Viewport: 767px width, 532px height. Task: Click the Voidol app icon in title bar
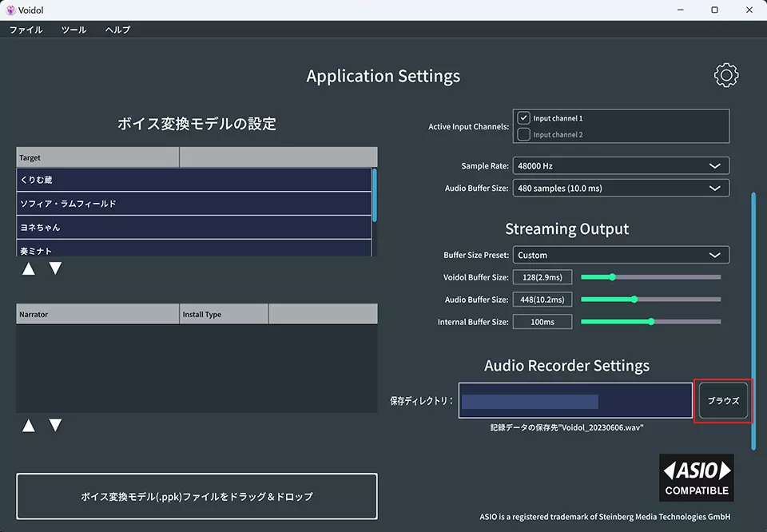click(x=10, y=10)
